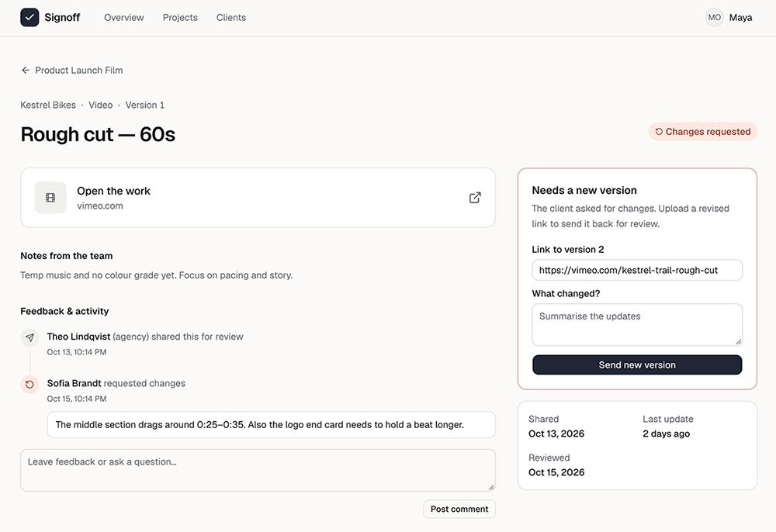Viewport: 776px width, 532px height.
Task: Click the MO avatar circle
Action: [x=714, y=17]
